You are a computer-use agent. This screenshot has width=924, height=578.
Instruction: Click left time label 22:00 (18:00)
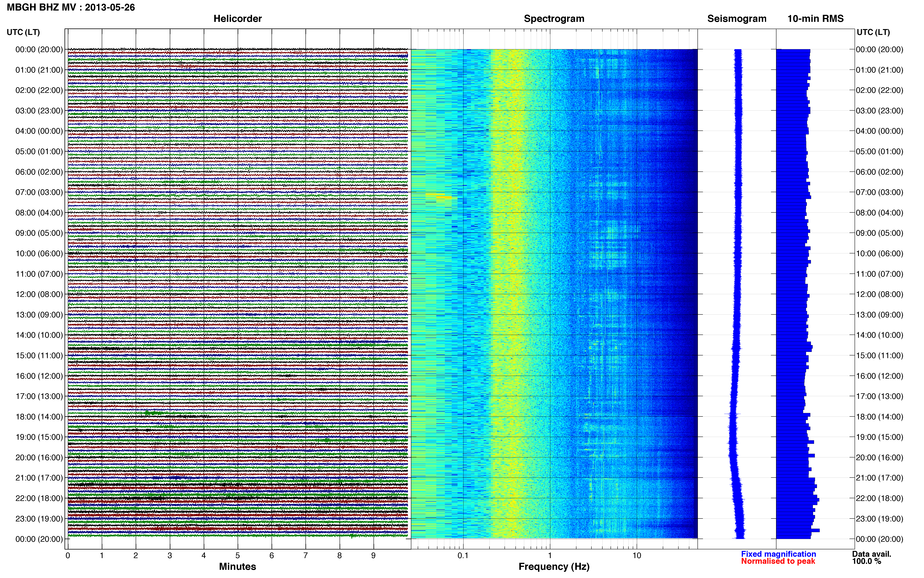(39, 498)
